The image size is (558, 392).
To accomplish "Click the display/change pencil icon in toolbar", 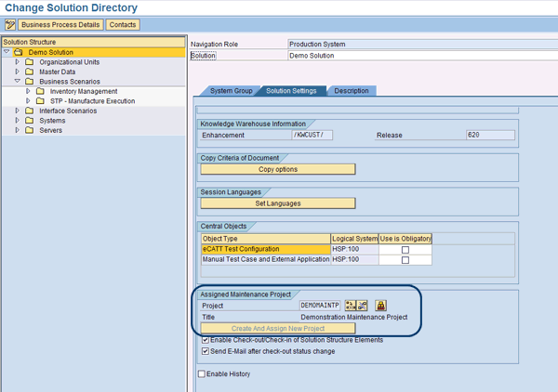I will 11,25.
